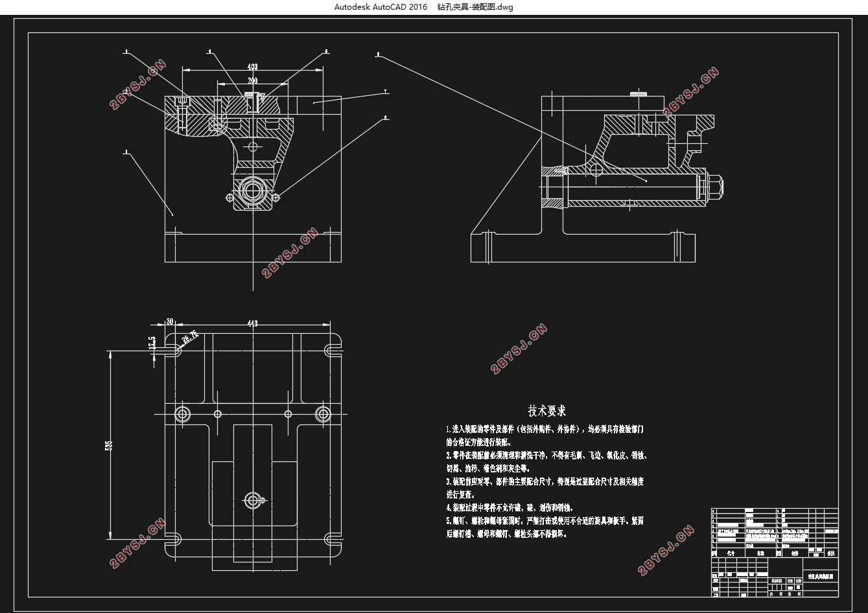Select the 260 dimension text
Screen dimensions: 868x613
pos(252,81)
